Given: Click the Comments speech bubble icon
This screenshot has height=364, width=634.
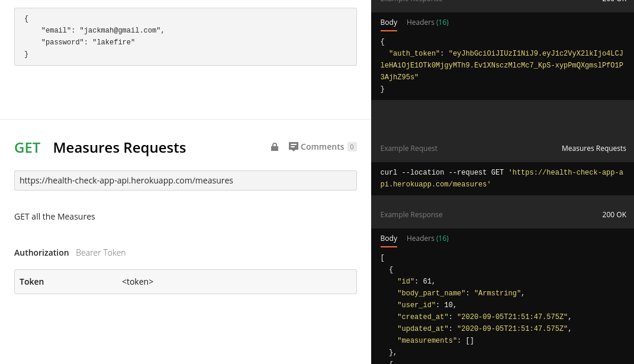Looking at the screenshot, I should click(x=293, y=147).
